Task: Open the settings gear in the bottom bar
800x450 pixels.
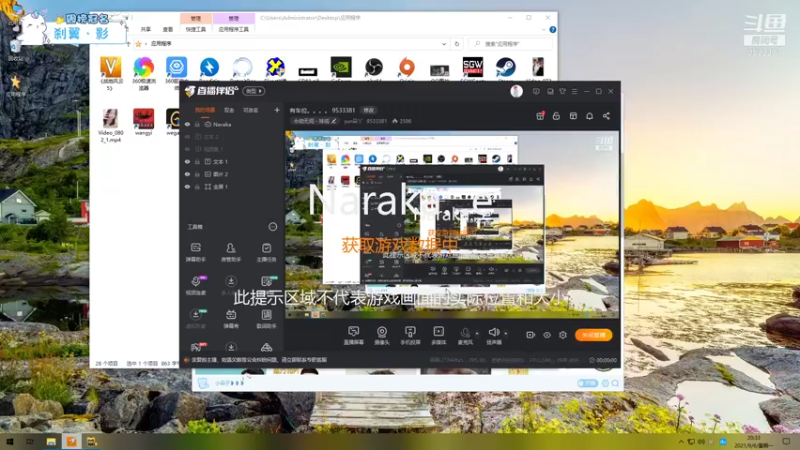Action: [563, 335]
